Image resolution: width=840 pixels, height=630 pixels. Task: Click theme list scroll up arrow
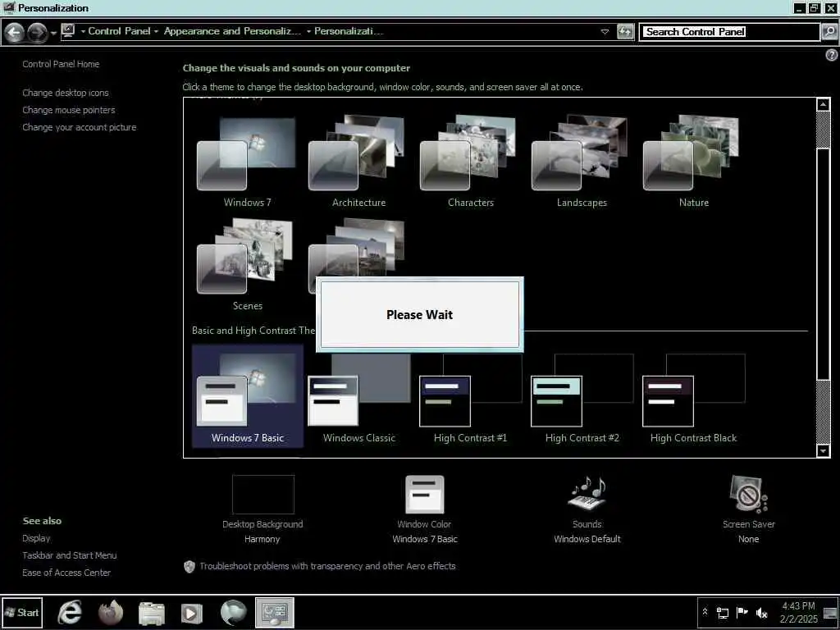coord(824,104)
